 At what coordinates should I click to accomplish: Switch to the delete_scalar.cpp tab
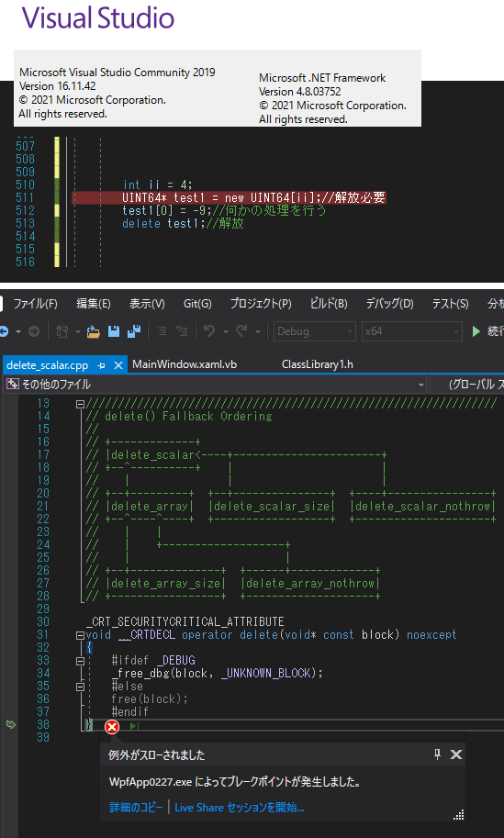coord(47,365)
